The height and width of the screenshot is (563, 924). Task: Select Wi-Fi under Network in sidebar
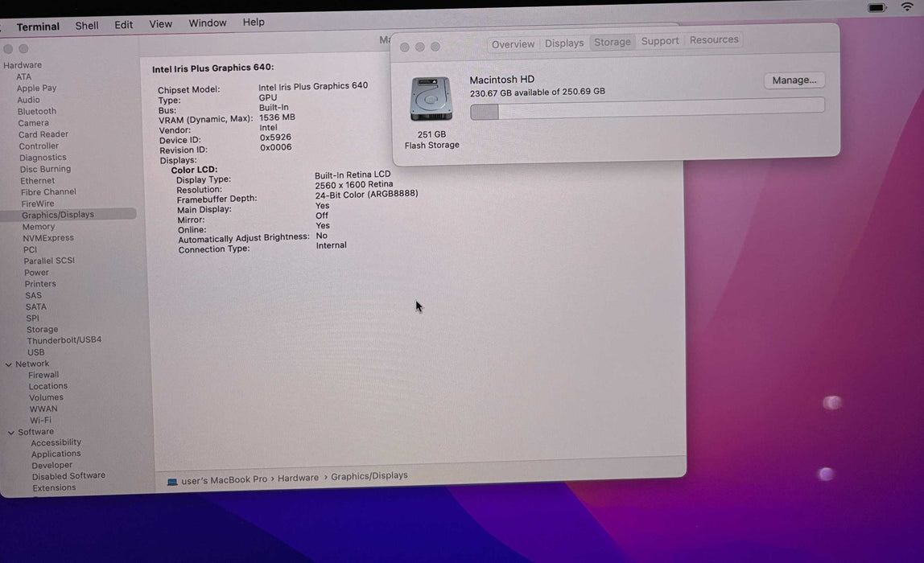pos(41,421)
